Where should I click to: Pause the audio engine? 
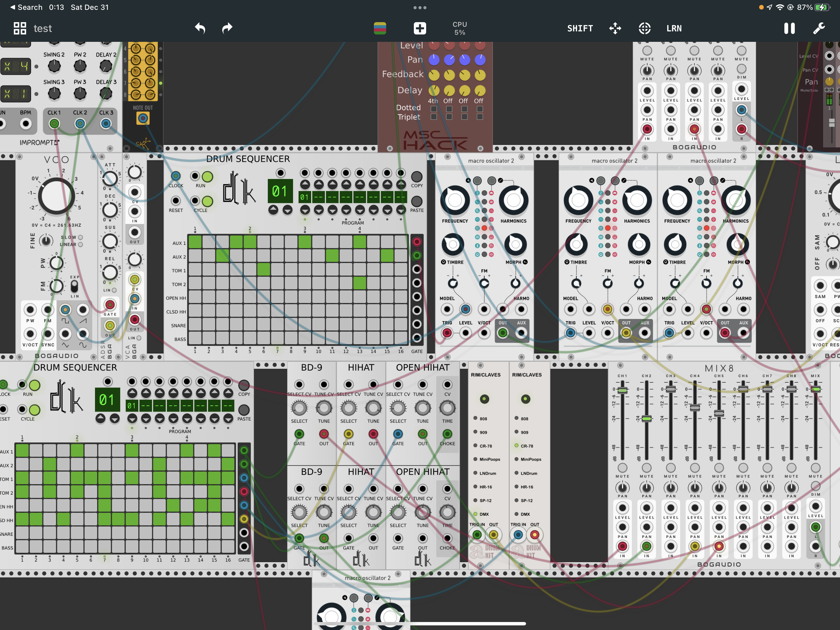(x=790, y=28)
